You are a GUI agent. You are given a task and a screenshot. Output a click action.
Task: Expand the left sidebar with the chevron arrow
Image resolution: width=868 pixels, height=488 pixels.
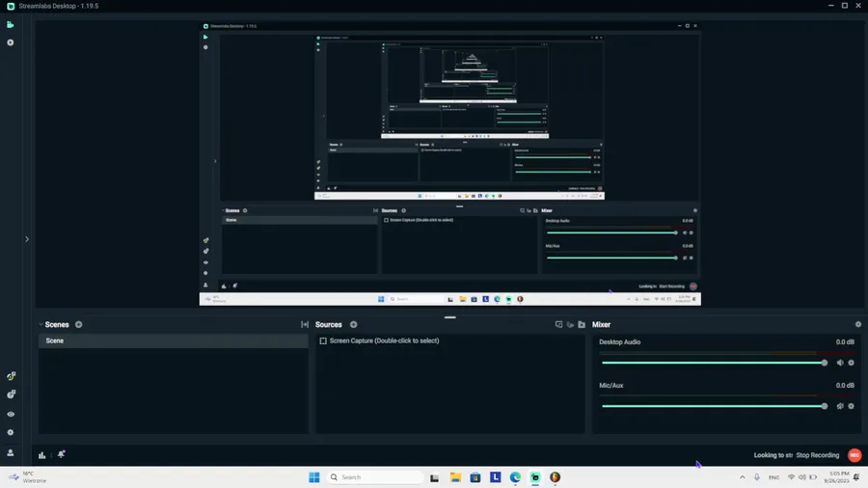tap(27, 239)
